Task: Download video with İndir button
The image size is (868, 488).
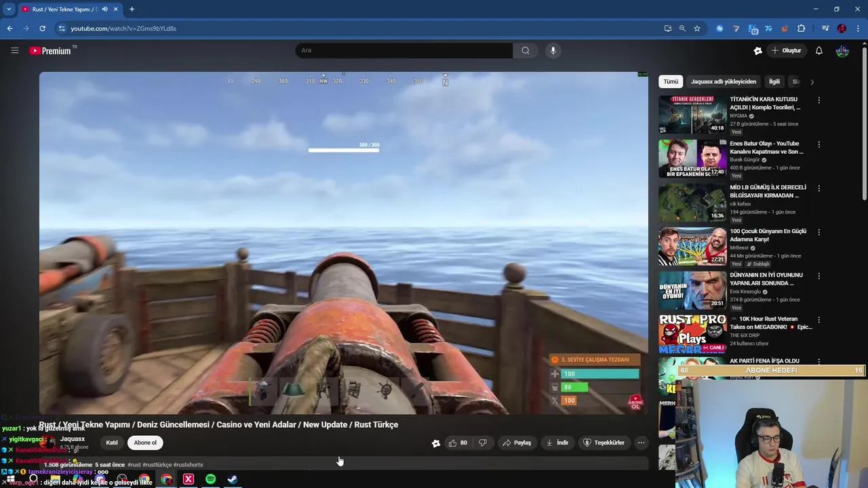Action: pos(557,443)
